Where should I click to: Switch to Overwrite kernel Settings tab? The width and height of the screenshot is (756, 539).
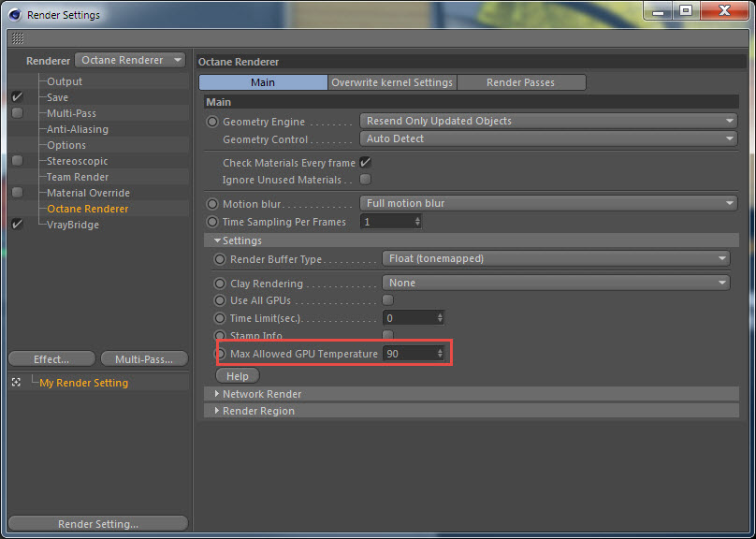pyautogui.click(x=392, y=82)
